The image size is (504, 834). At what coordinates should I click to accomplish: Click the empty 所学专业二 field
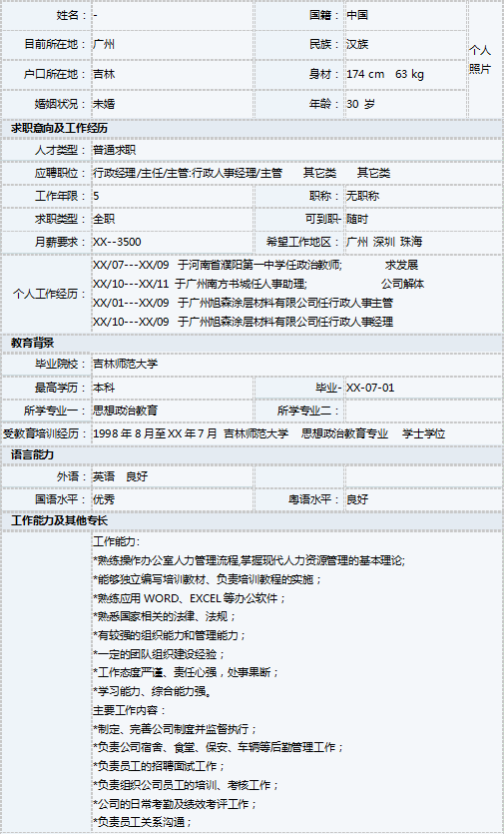(423, 411)
